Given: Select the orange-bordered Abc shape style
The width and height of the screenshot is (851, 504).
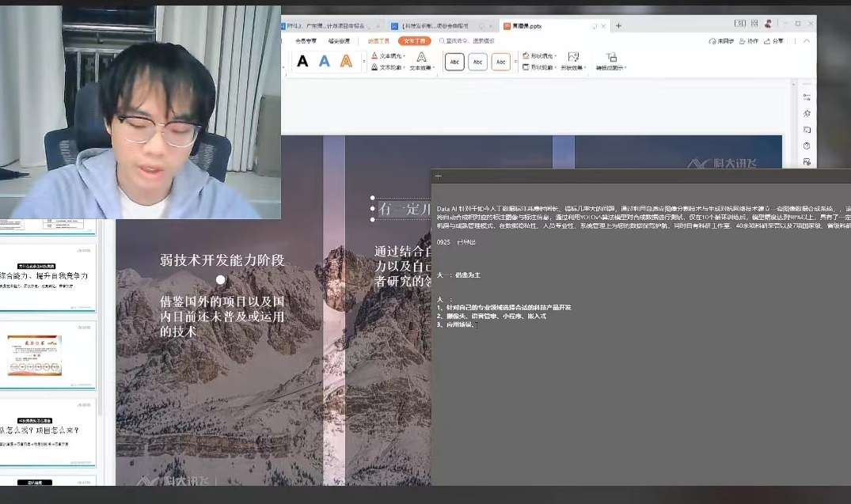Looking at the screenshot, I should click(500, 62).
